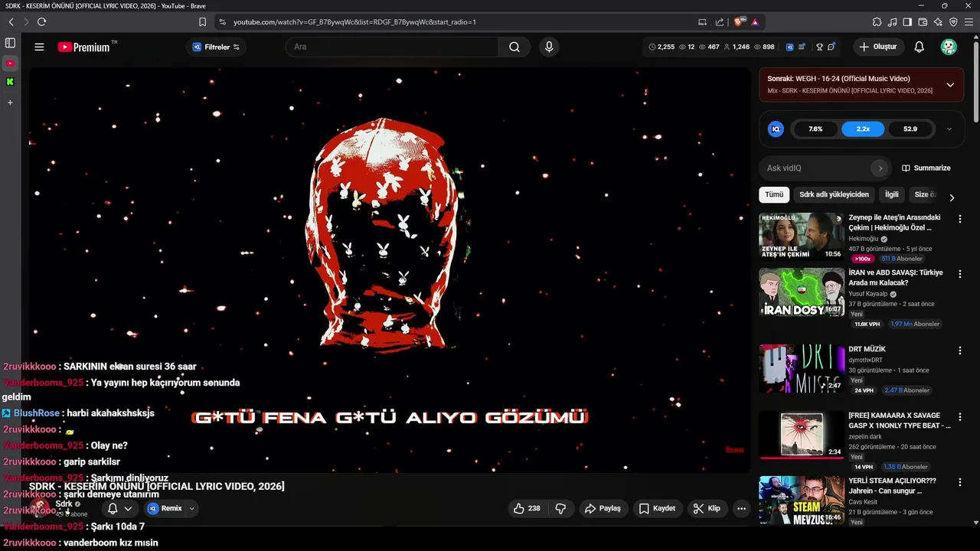The height and width of the screenshot is (551, 980).
Task: Open the pinned YouTube sidebar tab
Action: (10, 63)
